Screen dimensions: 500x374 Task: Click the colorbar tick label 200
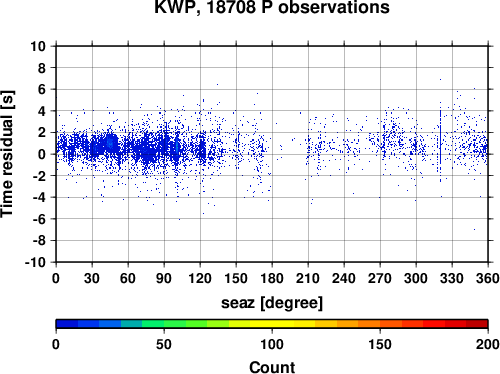point(488,344)
